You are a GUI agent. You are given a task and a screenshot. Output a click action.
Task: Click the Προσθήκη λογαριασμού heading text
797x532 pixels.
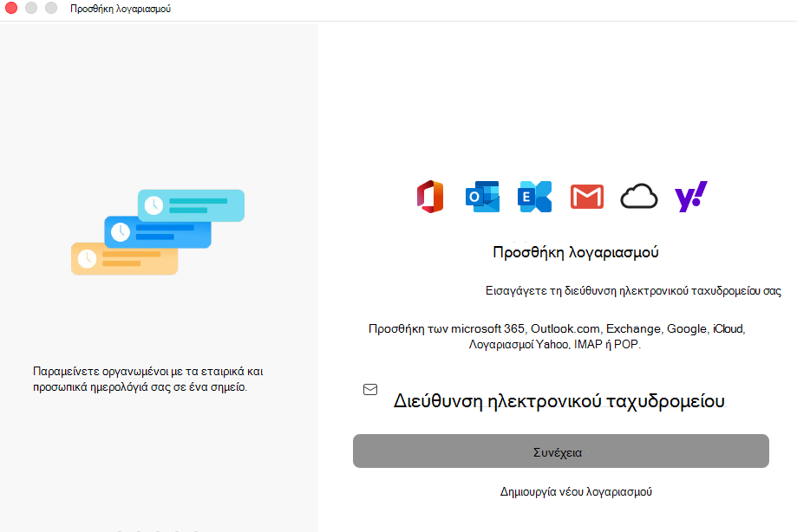[575, 252]
